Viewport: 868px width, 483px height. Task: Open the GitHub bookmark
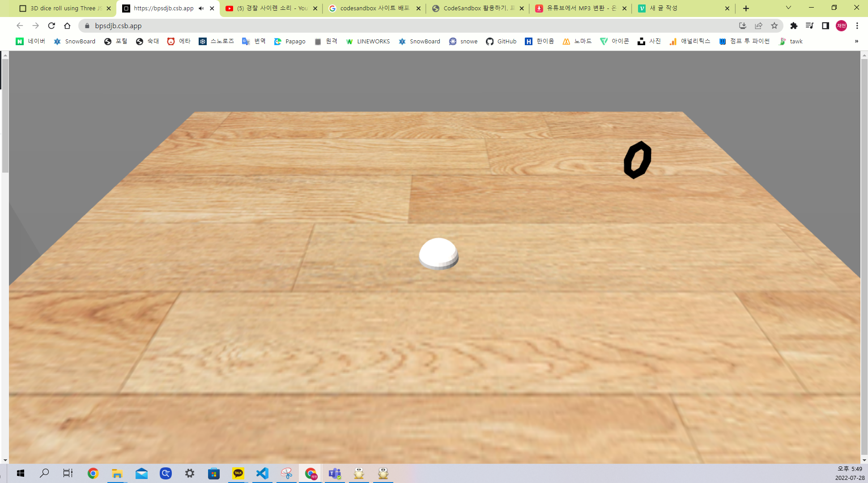501,41
